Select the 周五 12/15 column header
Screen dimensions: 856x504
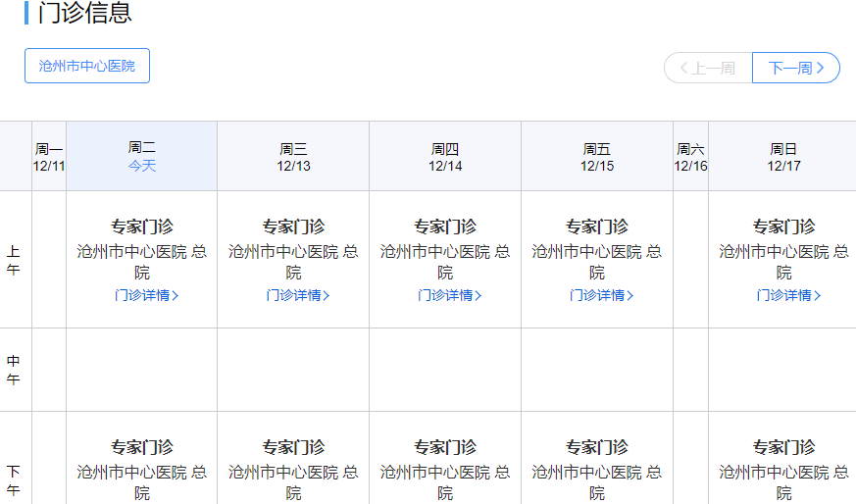pyautogui.click(x=597, y=157)
